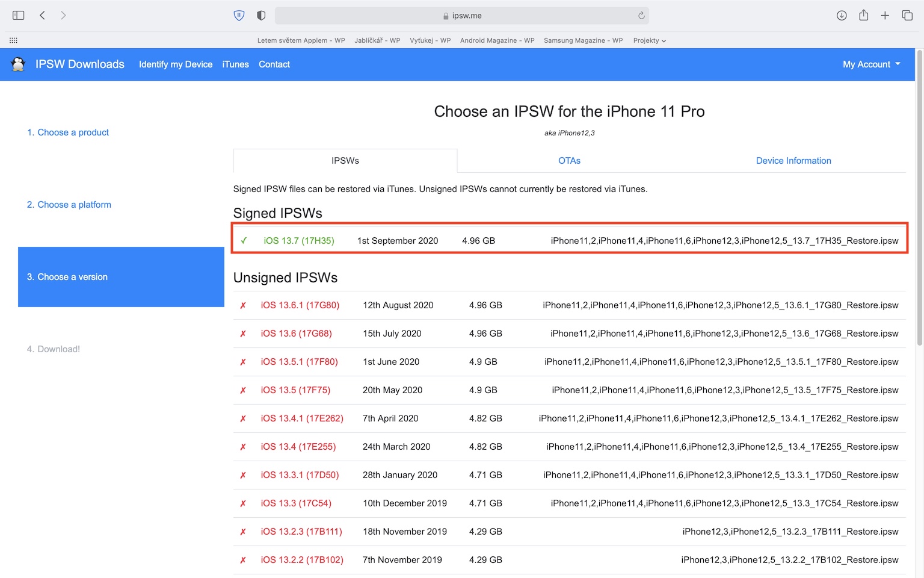Expand the Projekty bookmarks folder
The height and width of the screenshot is (578, 924).
(650, 40)
